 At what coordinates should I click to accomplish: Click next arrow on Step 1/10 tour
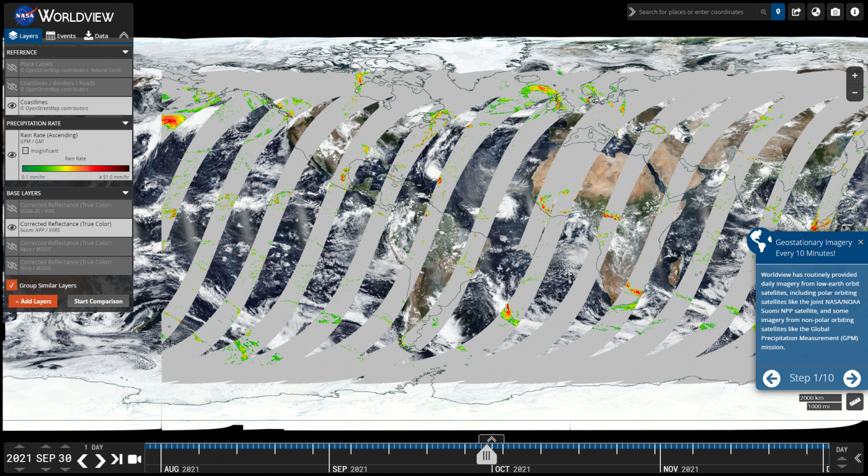coord(853,378)
